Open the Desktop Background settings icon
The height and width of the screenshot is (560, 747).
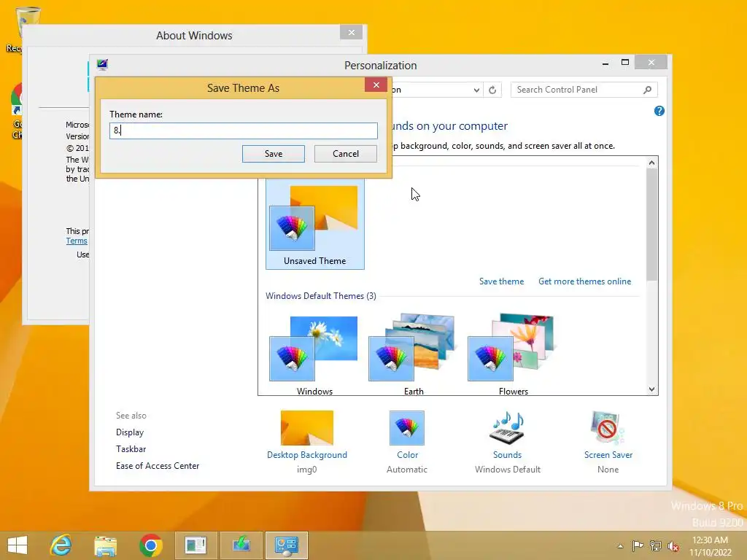307,427
